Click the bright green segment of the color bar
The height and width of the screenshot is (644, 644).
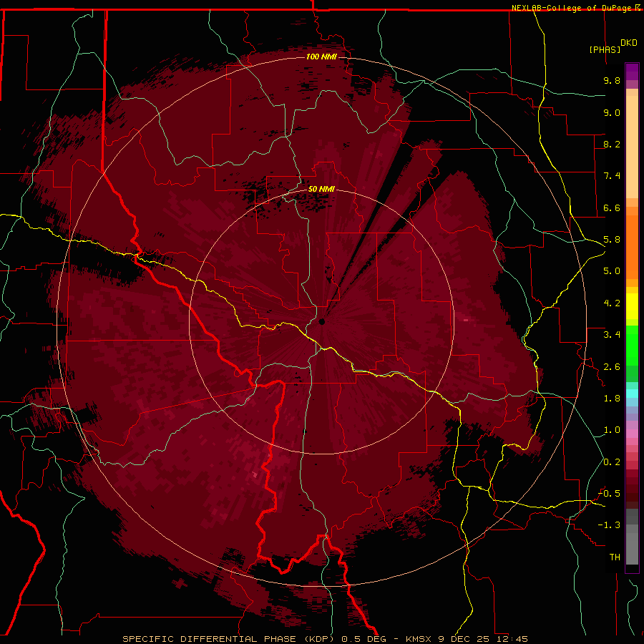[632, 345]
